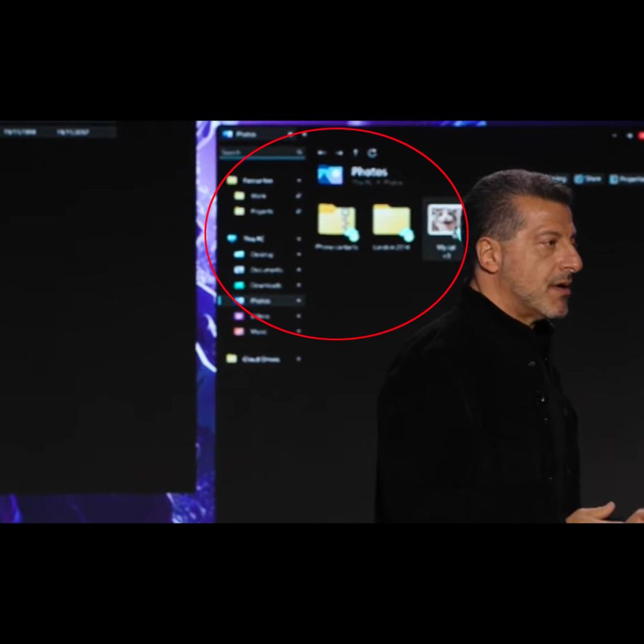Collapse the This PC section chevron
644x644 pixels.
(x=299, y=239)
